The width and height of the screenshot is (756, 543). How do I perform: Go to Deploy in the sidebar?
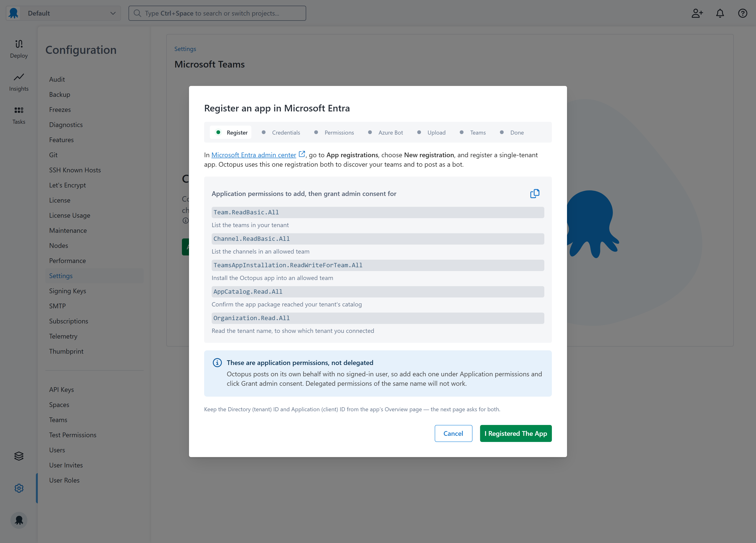(19, 49)
